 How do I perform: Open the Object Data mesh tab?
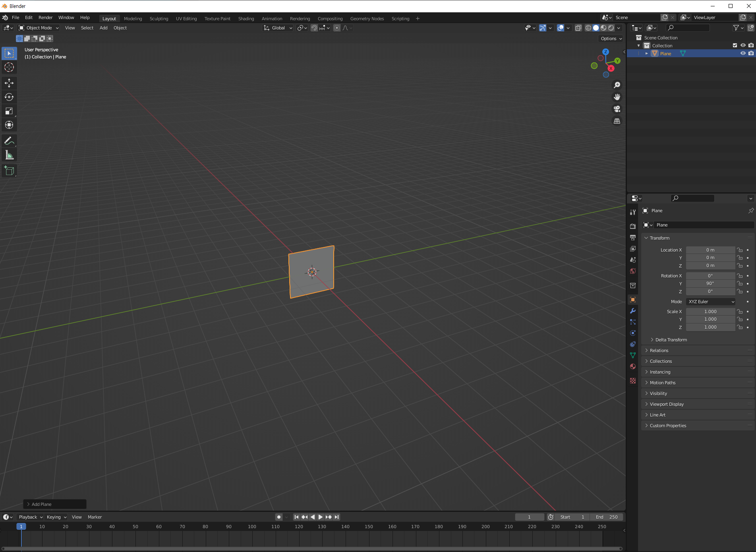coord(633,355)
